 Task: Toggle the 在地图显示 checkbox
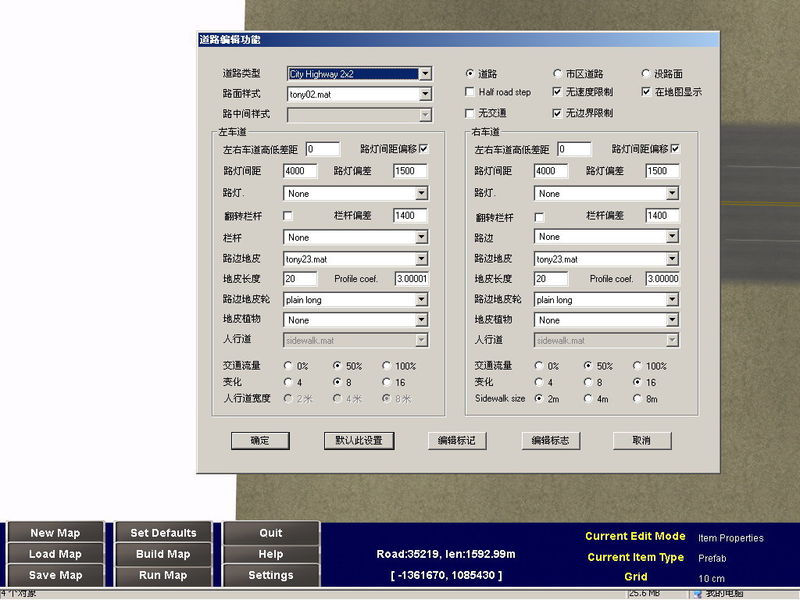[x=646, y=92]
